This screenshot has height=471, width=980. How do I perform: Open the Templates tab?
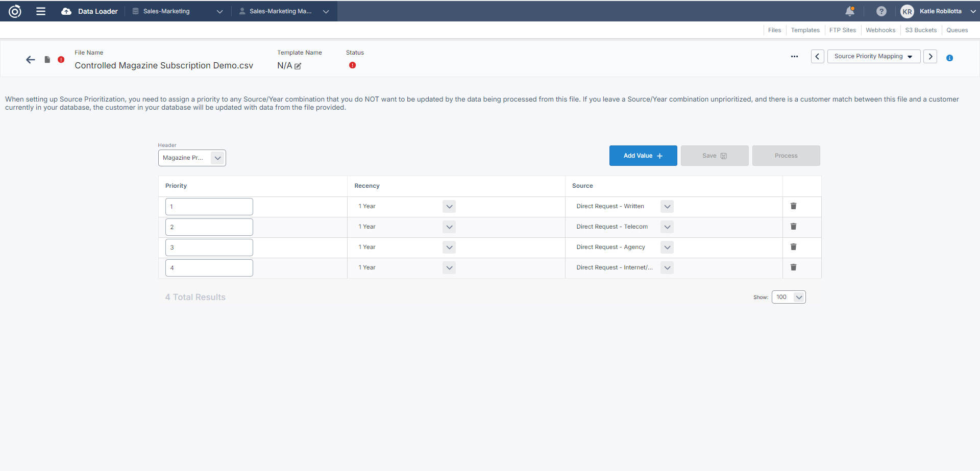coord(805,30)
